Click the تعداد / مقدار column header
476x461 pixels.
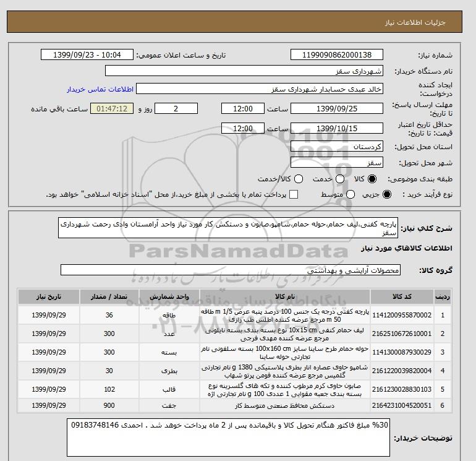pos(109,296)
